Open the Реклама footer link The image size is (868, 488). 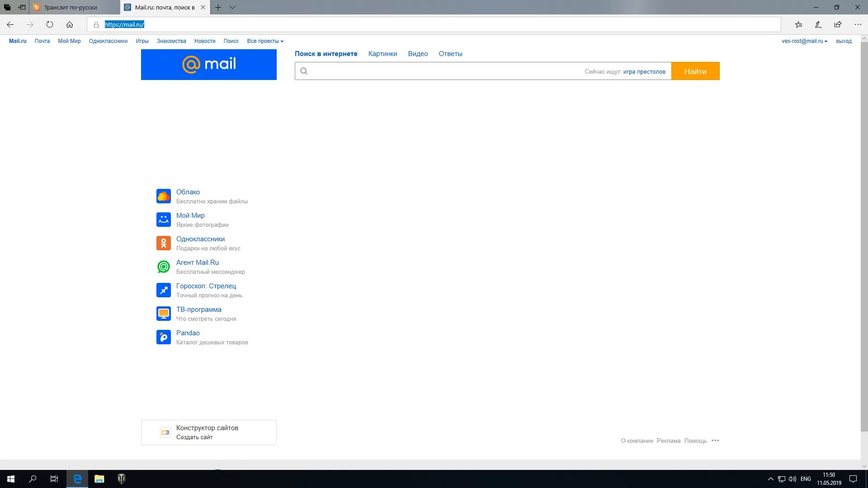tap(669, 441)
